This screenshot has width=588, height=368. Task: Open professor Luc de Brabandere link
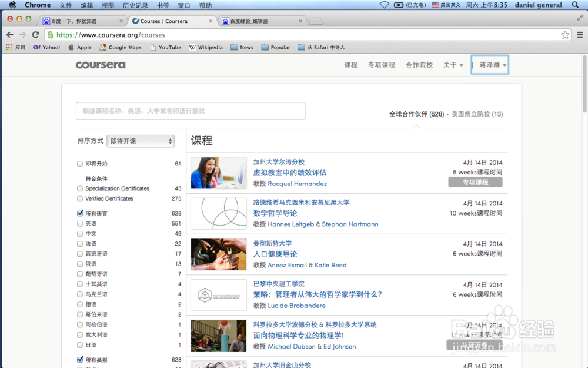296,306
